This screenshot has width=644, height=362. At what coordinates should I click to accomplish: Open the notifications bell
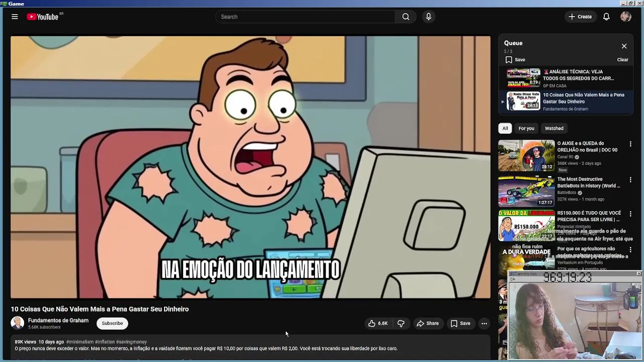[x=606, y=17]
